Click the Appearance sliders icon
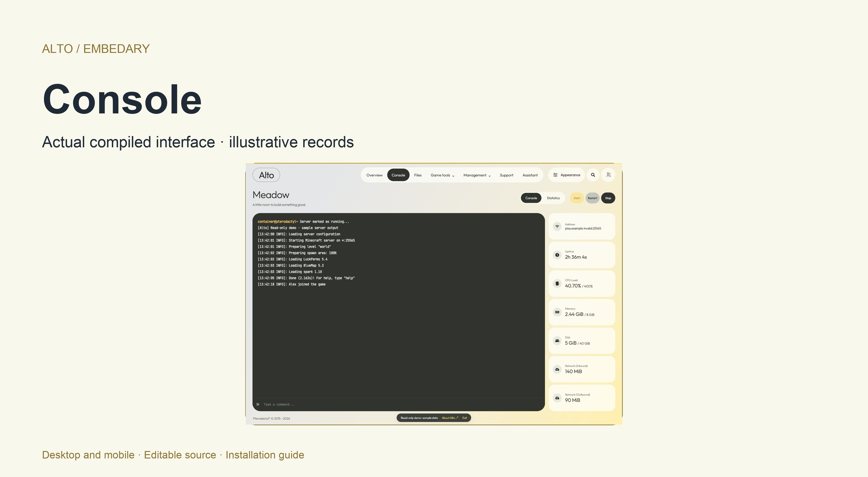 click(555, 175)
